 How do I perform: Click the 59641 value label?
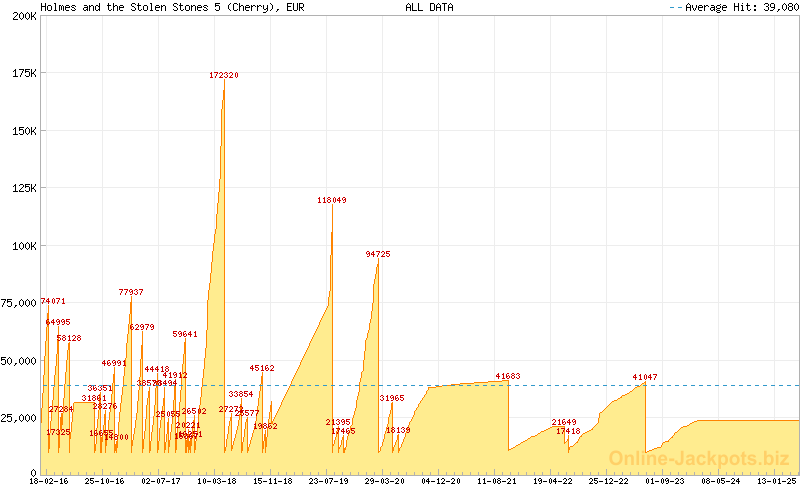click(185, 334)
